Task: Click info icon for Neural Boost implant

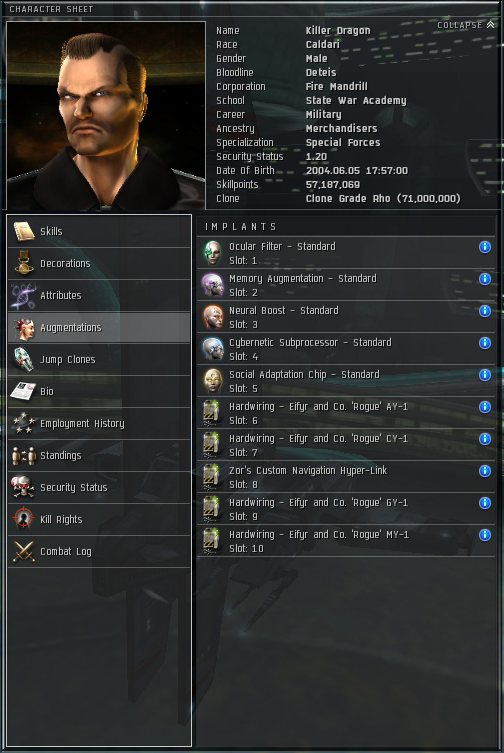Action: coord(485,311)
